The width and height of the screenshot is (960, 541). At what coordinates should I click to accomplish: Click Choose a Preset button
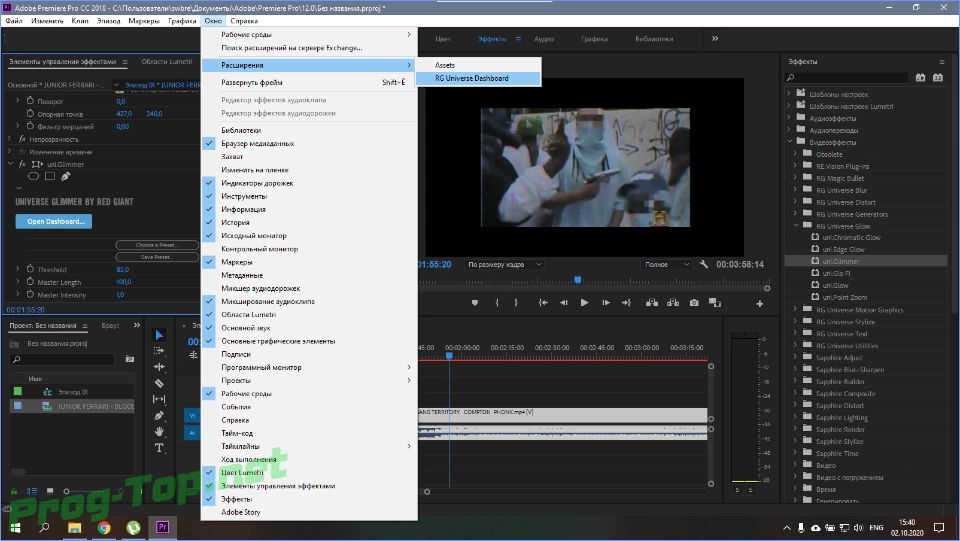[157, 245]
